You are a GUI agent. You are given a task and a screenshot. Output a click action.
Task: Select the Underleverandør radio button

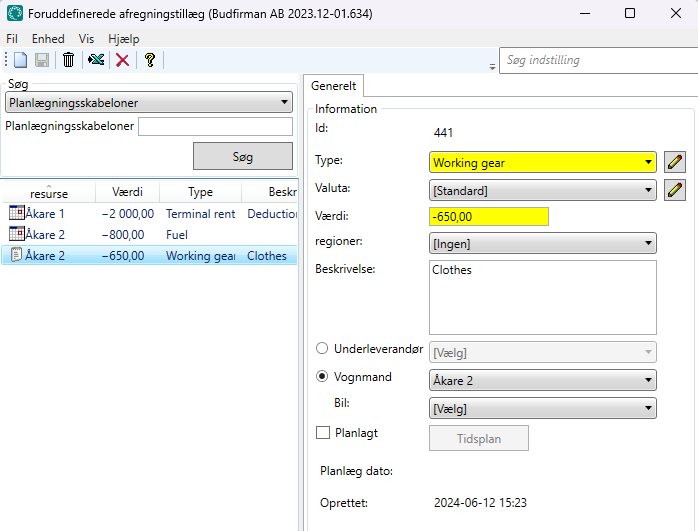[322, 349]
